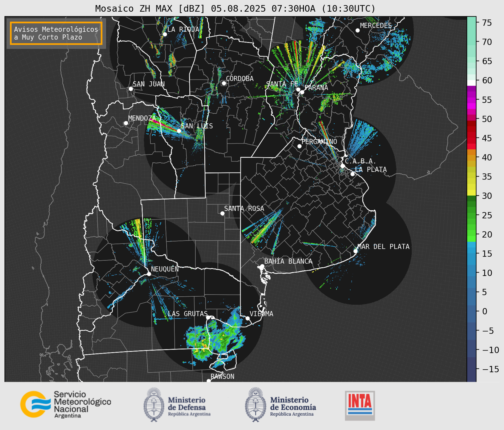This screenshot has height=430, width=504.
Task: Click the SAN LUIS city marker dot
Action: [179, 131]
